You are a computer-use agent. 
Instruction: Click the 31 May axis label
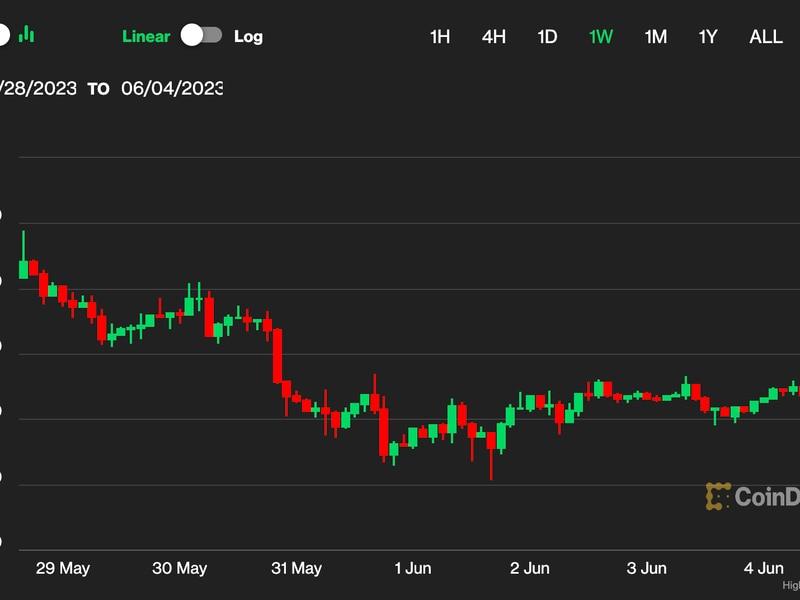click(x=296, y=568)
